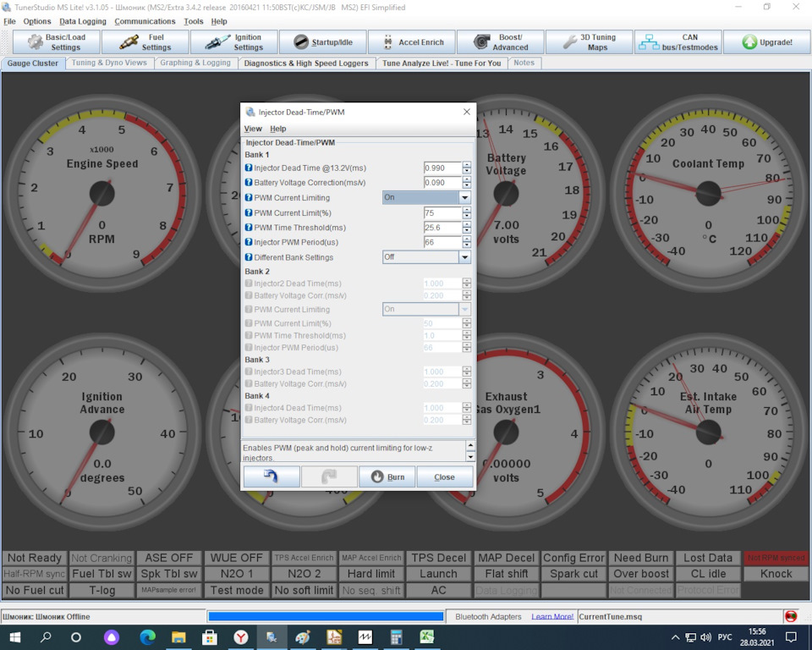The width and height of the screenshot is (812, 650).
Task: Open File Explorer from taskbar
Action: click(178, 637)
